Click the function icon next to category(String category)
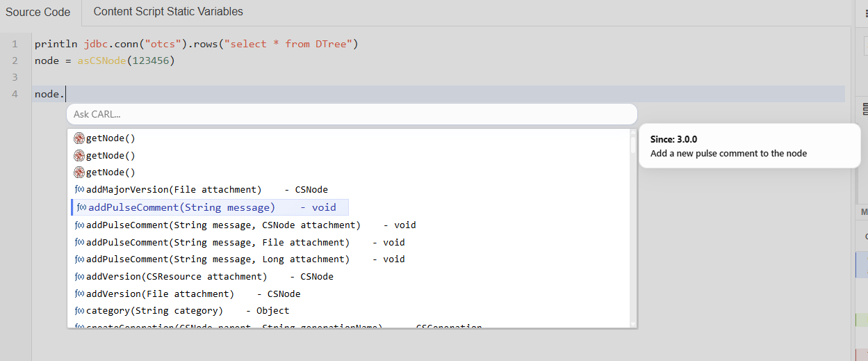 [x=79, y=311]
